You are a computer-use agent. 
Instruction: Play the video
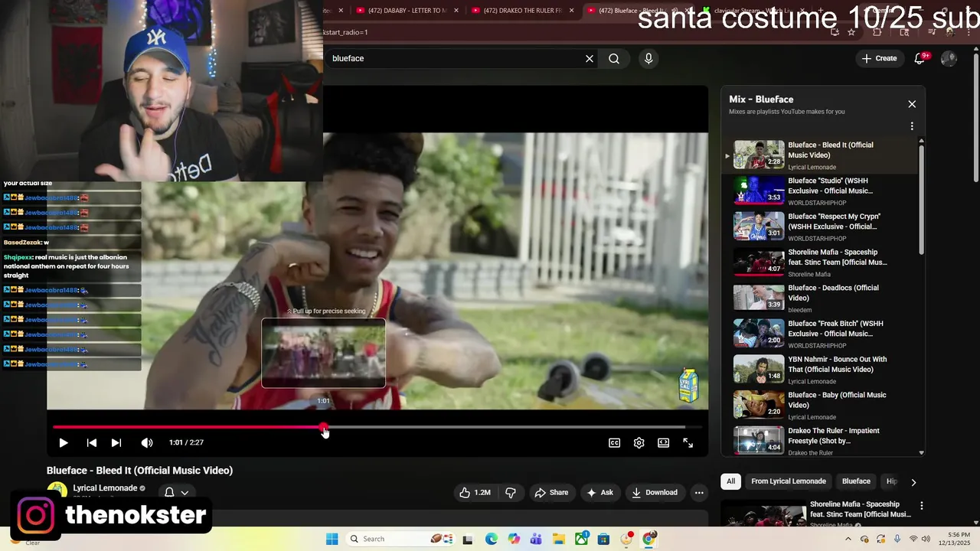click(x=64, y=442)
